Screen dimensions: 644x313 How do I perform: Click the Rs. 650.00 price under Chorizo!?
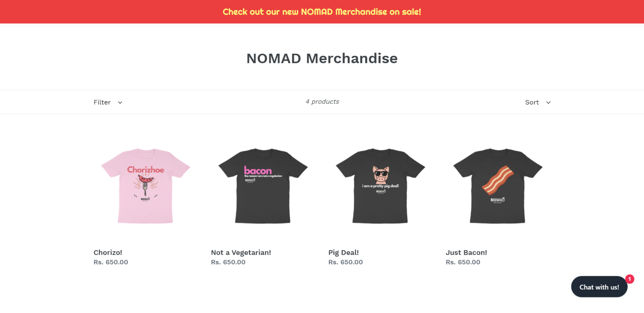[x=111, y=262]
